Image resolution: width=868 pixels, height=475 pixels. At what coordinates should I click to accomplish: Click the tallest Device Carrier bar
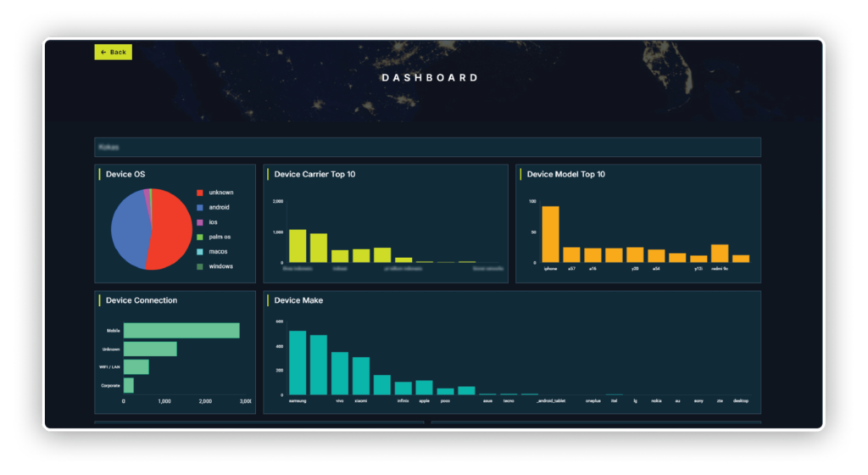[298, 245]
